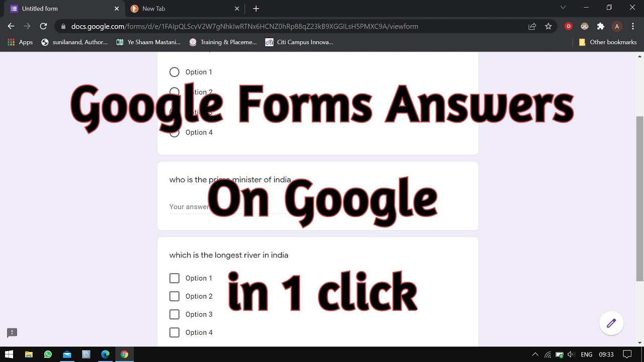Show hidden system tray icons

[535, 354]
